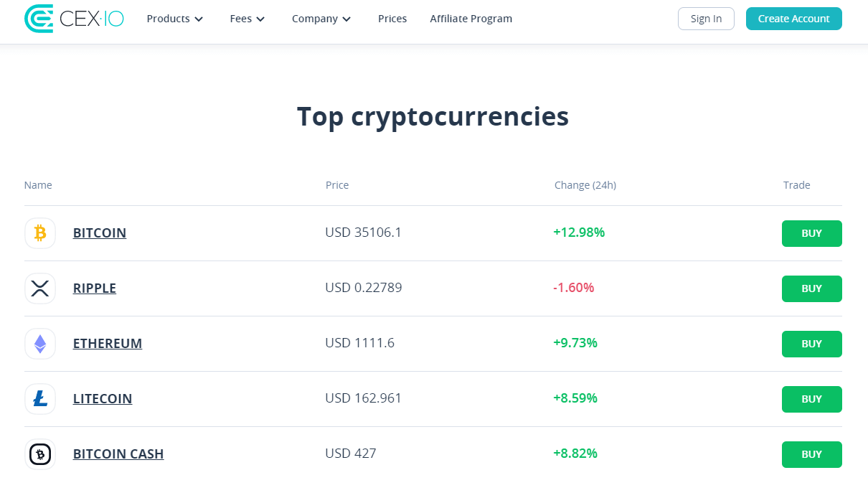This screenshot has height=493, width=868.
Task: Open the BITCOIN link
Action: pyautogui.click(x=100, y=233)
